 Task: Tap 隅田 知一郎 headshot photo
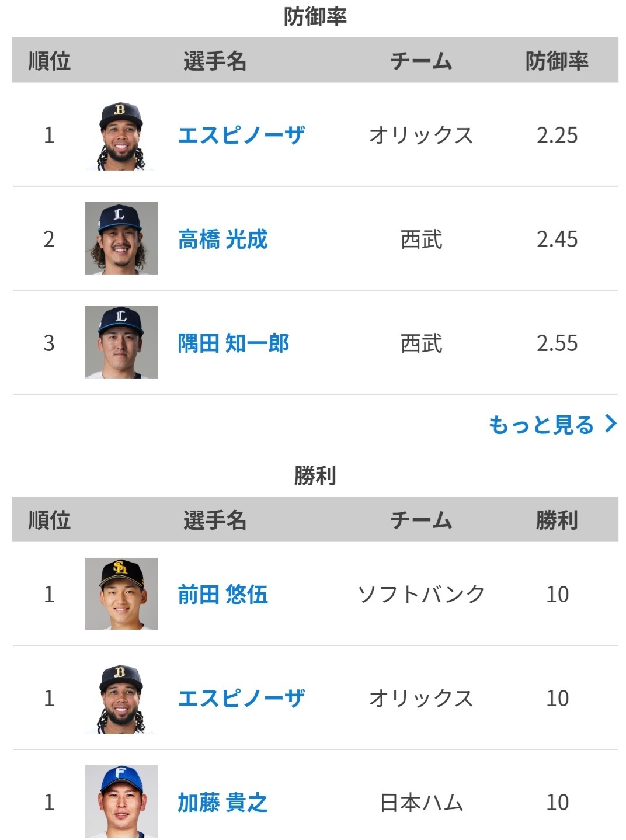[x=121, y=342]
